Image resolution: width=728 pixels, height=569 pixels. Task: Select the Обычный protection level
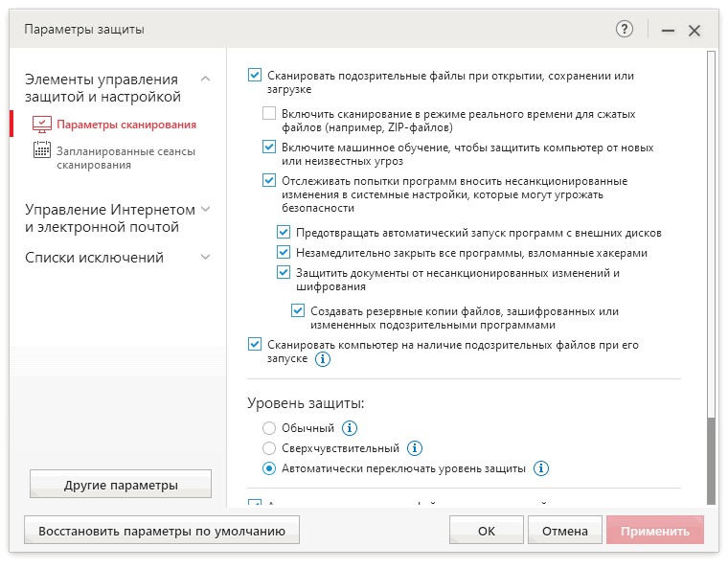pyautogui.click(x=269, y=428)
